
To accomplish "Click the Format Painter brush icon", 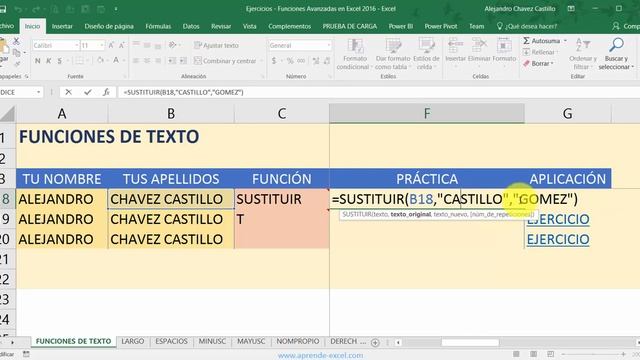I will (17, 63).
